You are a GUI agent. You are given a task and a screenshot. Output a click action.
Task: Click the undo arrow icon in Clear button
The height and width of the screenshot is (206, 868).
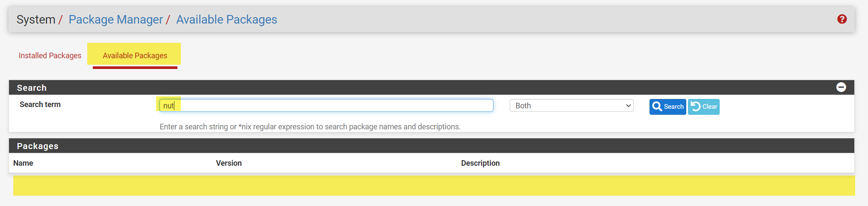[696, 107]
